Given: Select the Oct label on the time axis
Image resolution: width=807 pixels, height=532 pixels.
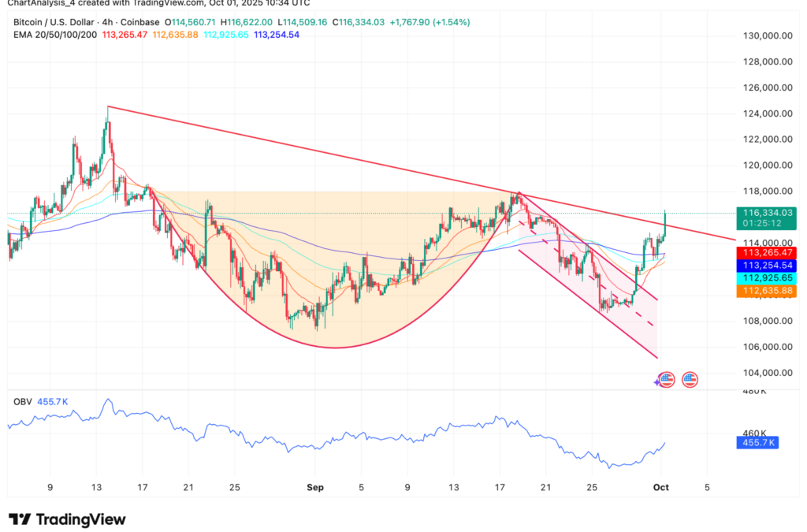Looking at the screenshot, I should coord(660,487).
